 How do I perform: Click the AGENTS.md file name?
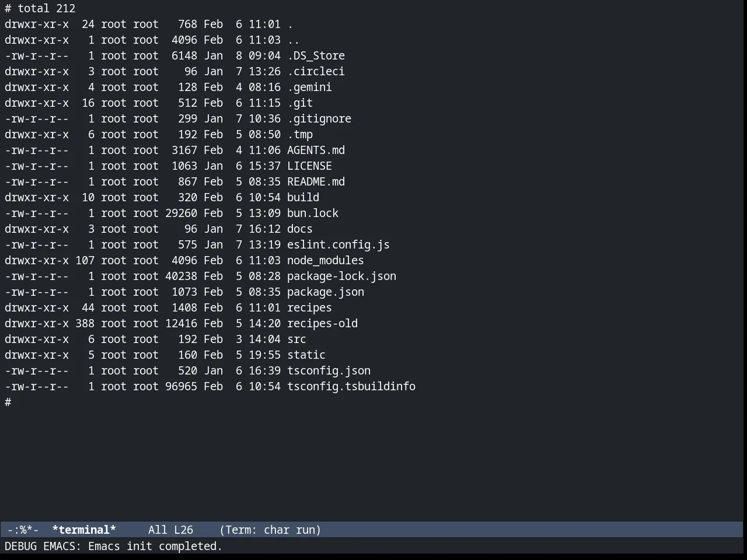(x=316, y=150)
